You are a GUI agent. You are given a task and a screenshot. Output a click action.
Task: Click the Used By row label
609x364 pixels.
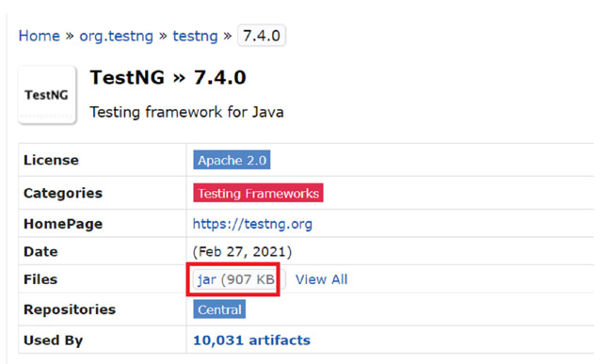click(54, 340)
